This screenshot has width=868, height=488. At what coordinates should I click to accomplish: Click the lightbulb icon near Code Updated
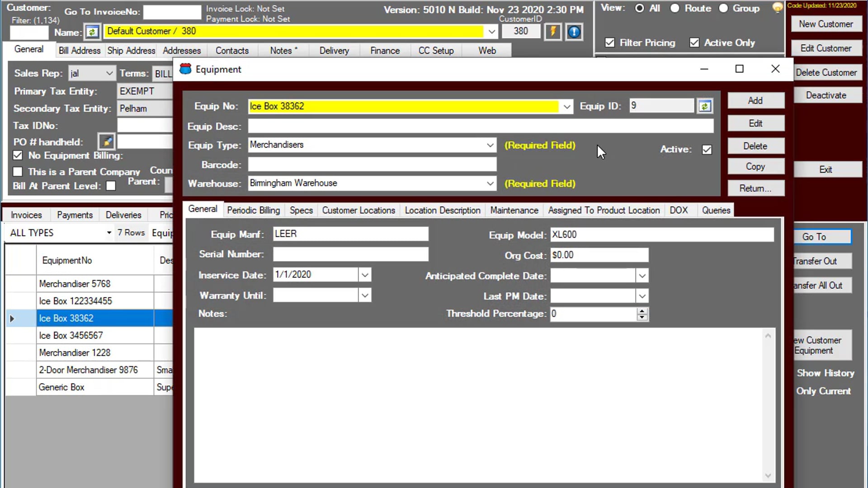click(777, 7)
